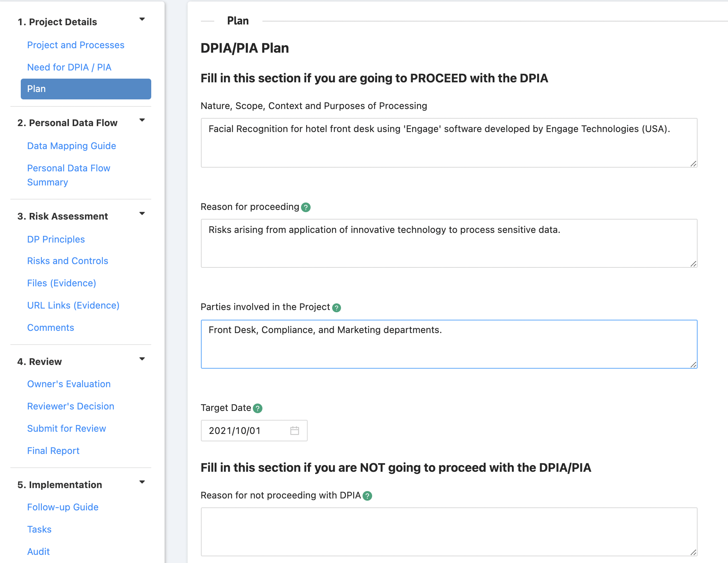The width and height of the screenshot is (728, 563).
Task: Go to Risks and Controls
Action: 67,261
